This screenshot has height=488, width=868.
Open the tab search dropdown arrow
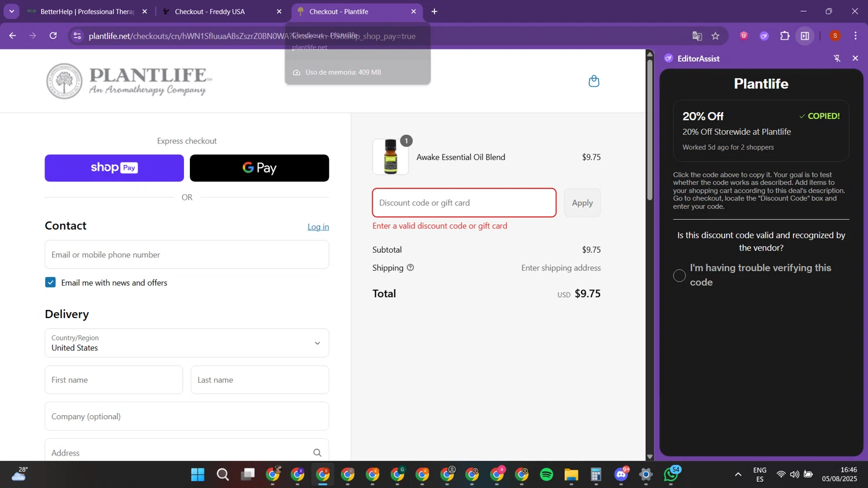12,12
